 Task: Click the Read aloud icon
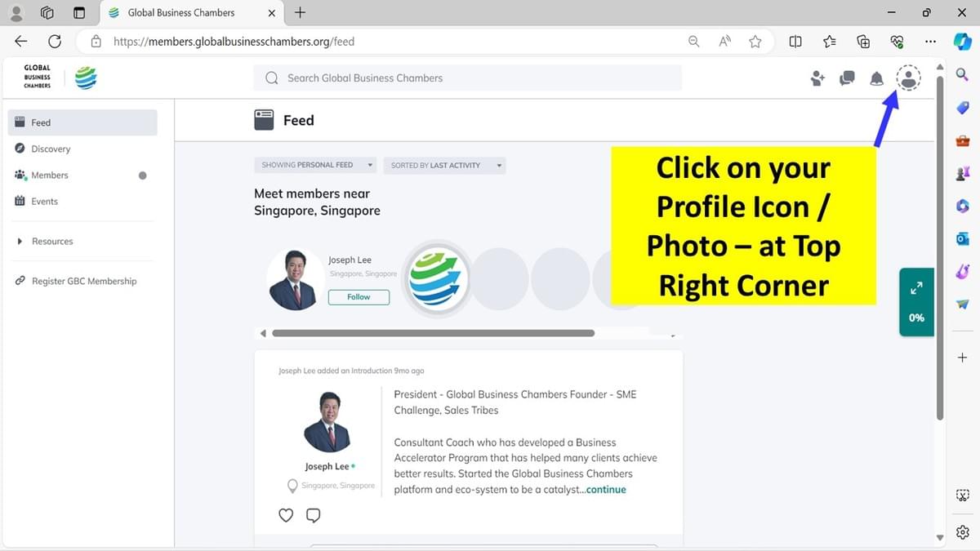click(x=724, y=41)
